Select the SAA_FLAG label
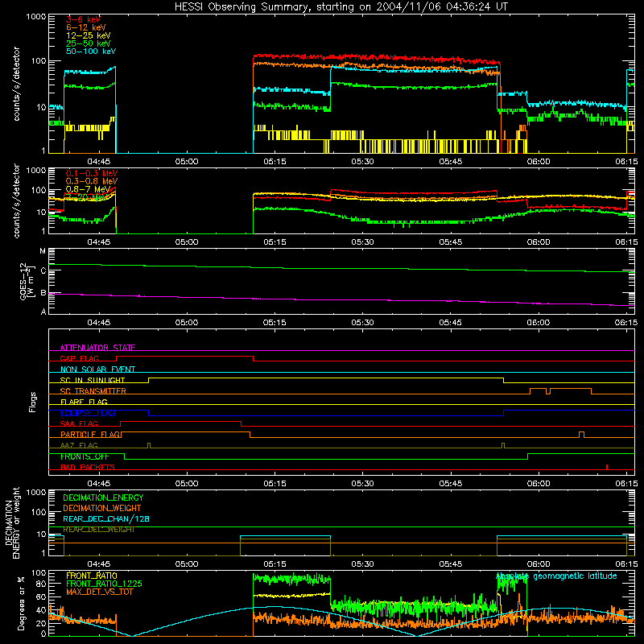 pyautogui.click(x=79, y=423)
